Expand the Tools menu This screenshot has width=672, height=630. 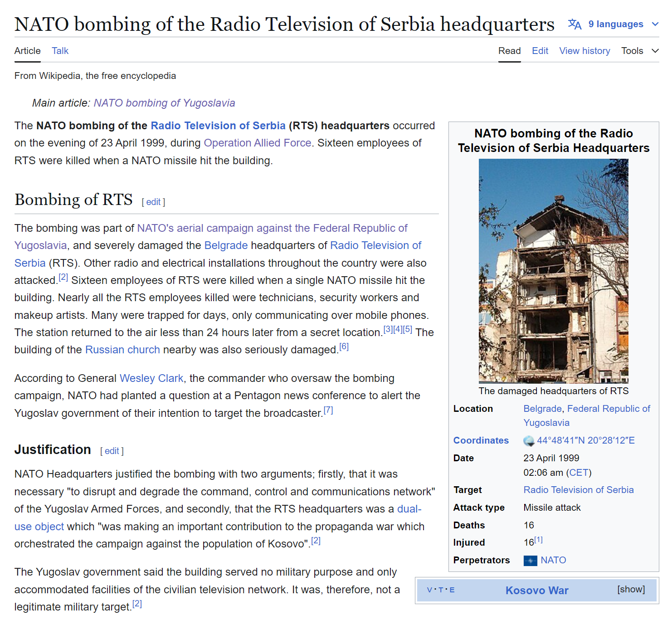(x=640, y=51)
